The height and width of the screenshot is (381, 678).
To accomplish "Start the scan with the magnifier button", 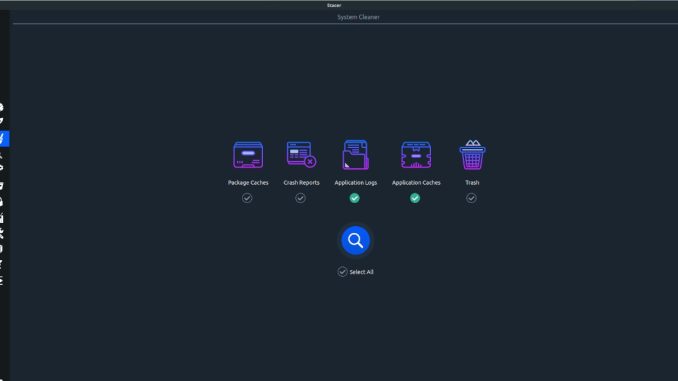I will [x=355, y=240].
